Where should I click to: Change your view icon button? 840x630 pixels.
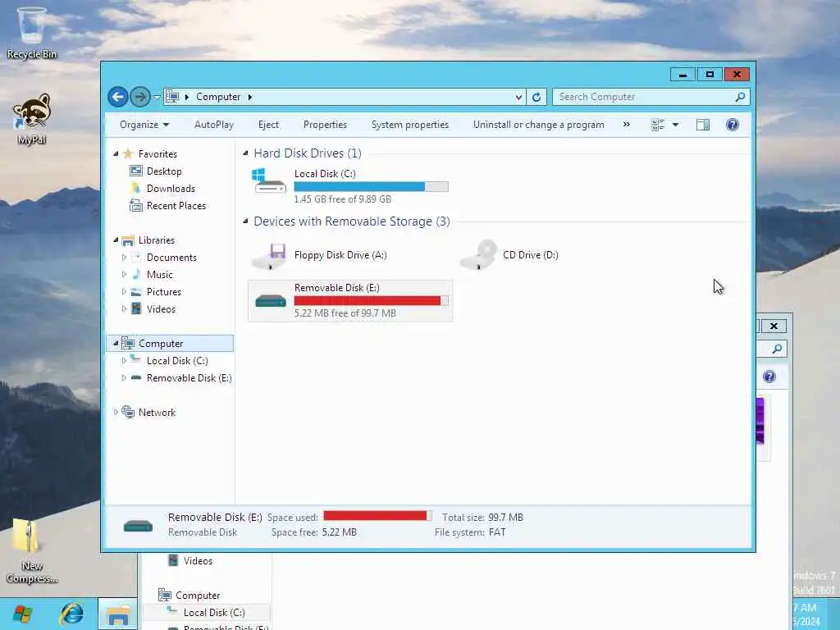coord(658,125)
